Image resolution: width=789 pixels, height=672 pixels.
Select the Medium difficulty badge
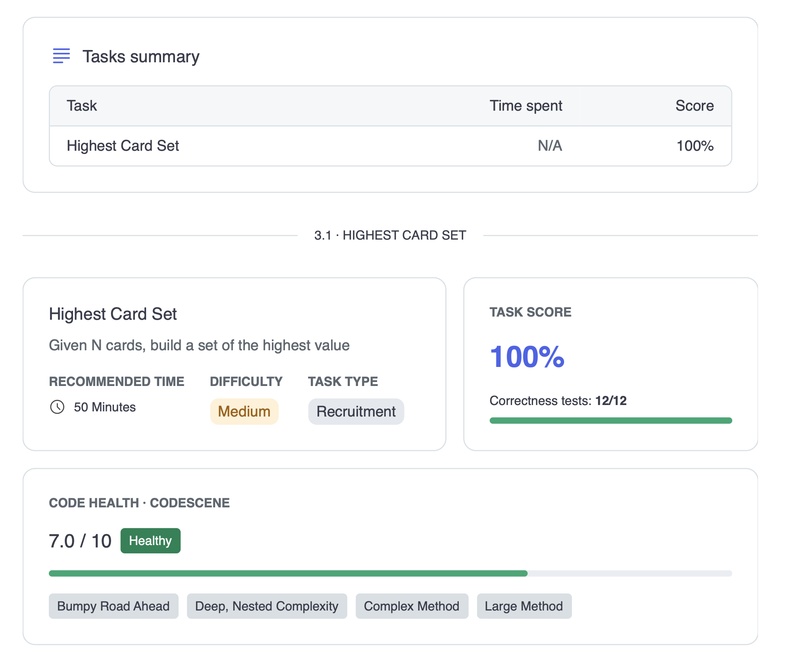[x=244, y=411]
